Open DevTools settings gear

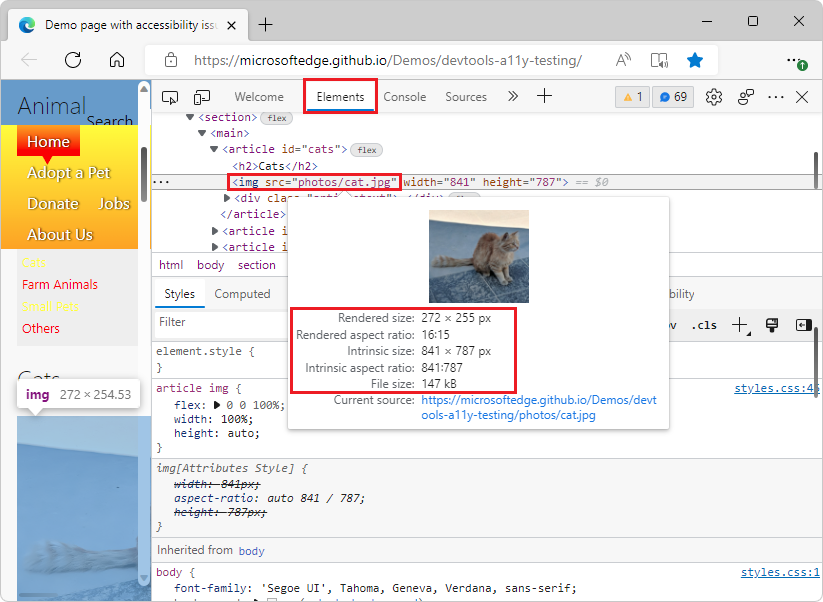713,96
